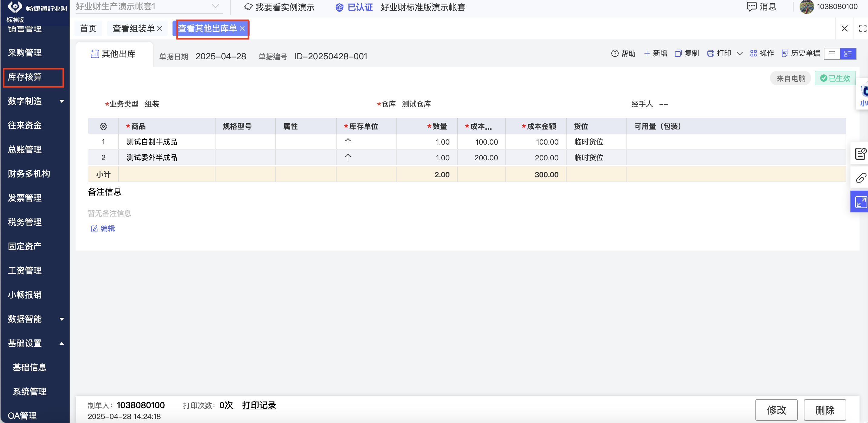Open the history documents icon
Image resolution: width=868 pixels, height=423 pixels.
(785, 53)
